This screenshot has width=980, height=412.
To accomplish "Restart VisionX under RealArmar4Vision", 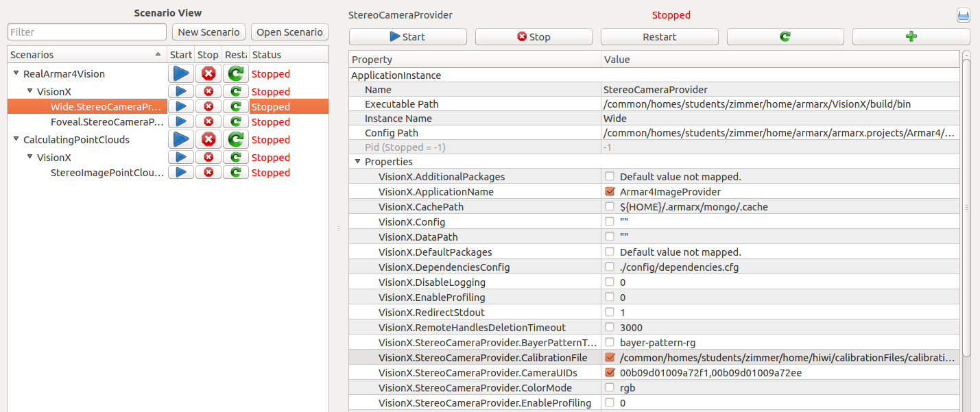I will pyautogui.click(x=236, y=91).
